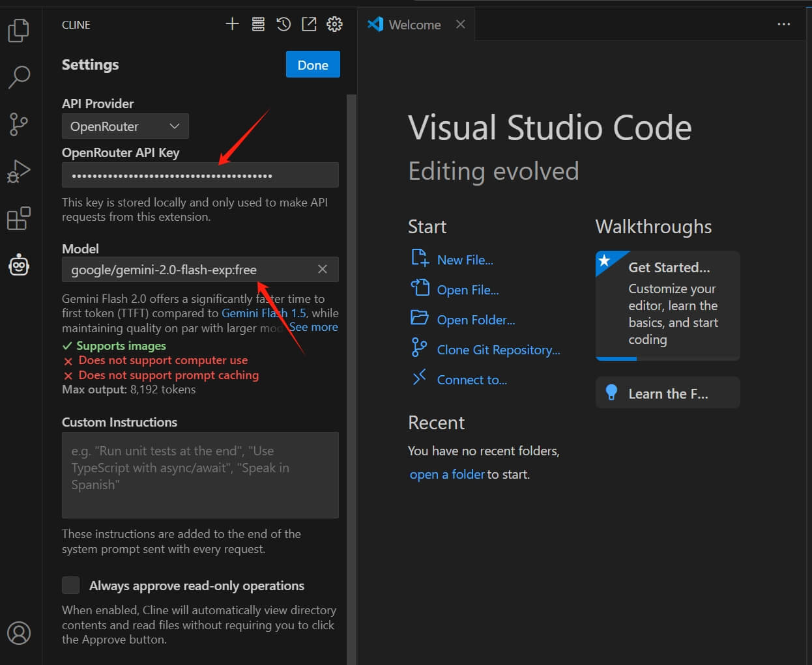812x665 pixels.
Task: Open the Learn the F... walkthrough card
Action: (x=668, y=393)
